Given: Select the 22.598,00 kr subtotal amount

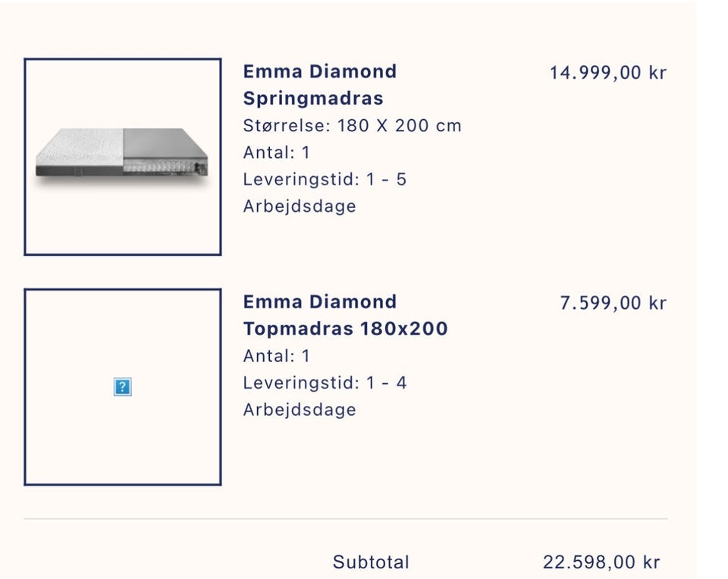Looking at the screenshot, I should click(601, 562).
